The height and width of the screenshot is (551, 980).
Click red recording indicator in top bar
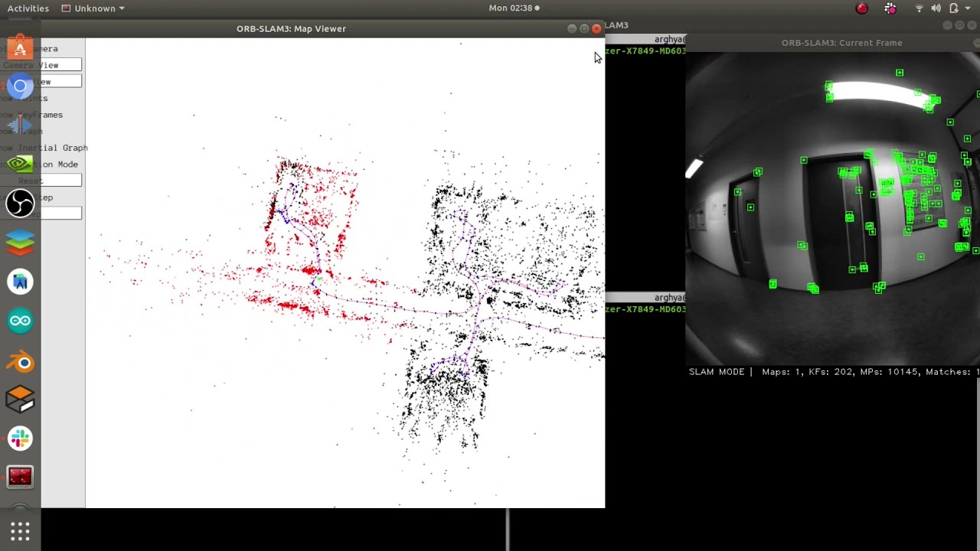[x=862, y=8]
